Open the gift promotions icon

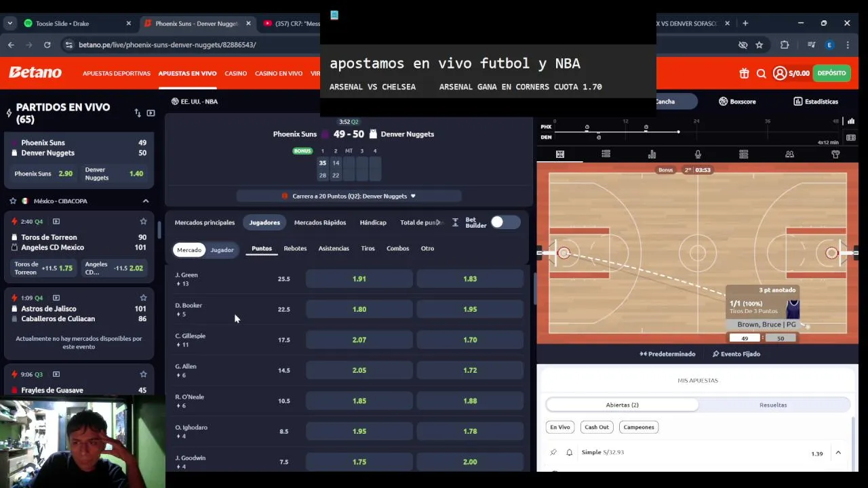click(744, 73)
